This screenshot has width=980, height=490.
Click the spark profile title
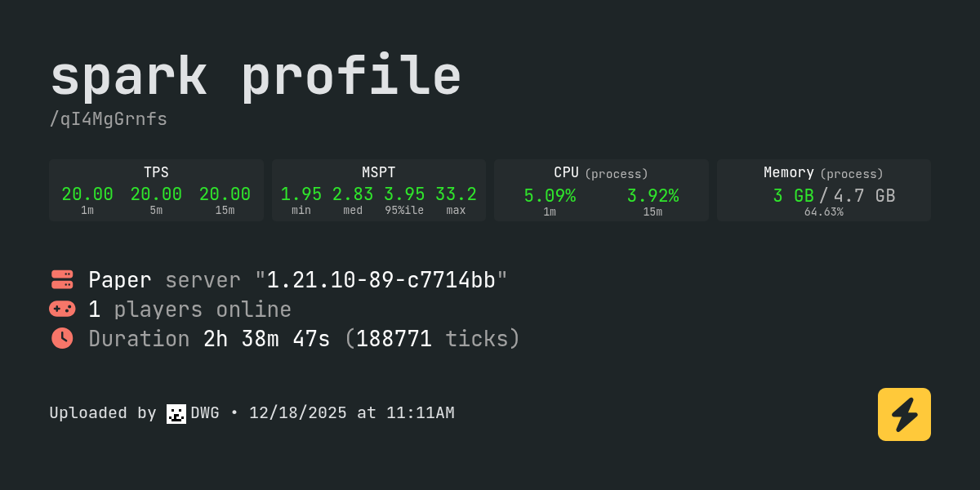256,77
